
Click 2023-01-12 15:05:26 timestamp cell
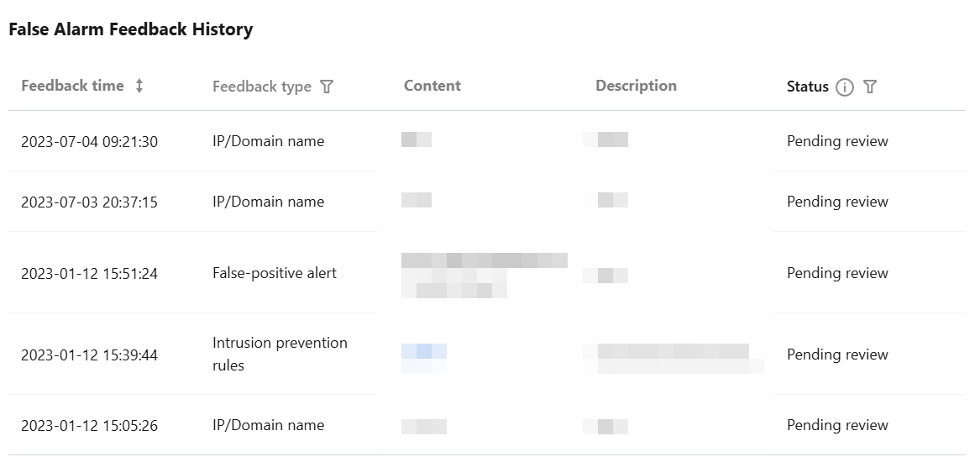coord(89,425)
